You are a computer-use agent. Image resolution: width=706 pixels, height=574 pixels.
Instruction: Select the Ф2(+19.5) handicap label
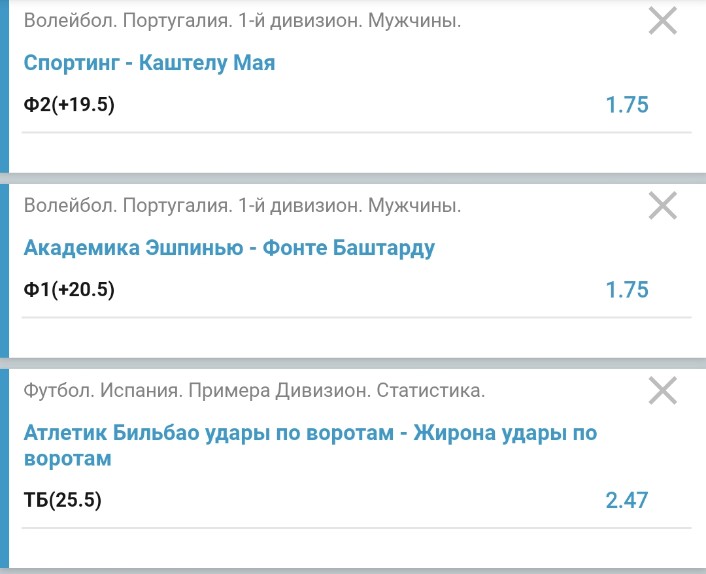click(x=69, y=104)
